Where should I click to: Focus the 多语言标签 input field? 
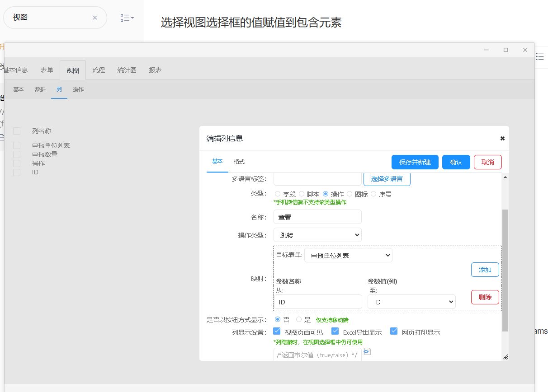317,179
